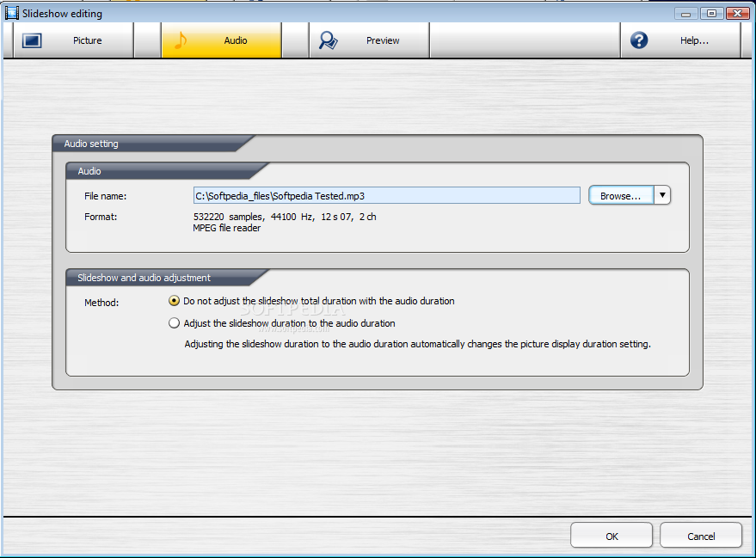This screenshot has height=558, width=756.
Task: Click into the File name input field
Action: click(387, 196)
